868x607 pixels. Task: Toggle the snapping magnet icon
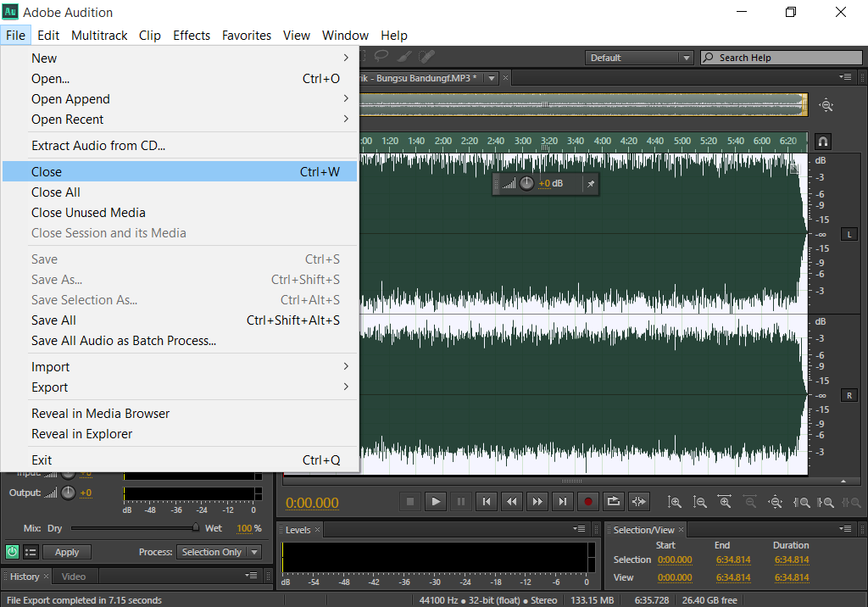click(x=823, y=142)
